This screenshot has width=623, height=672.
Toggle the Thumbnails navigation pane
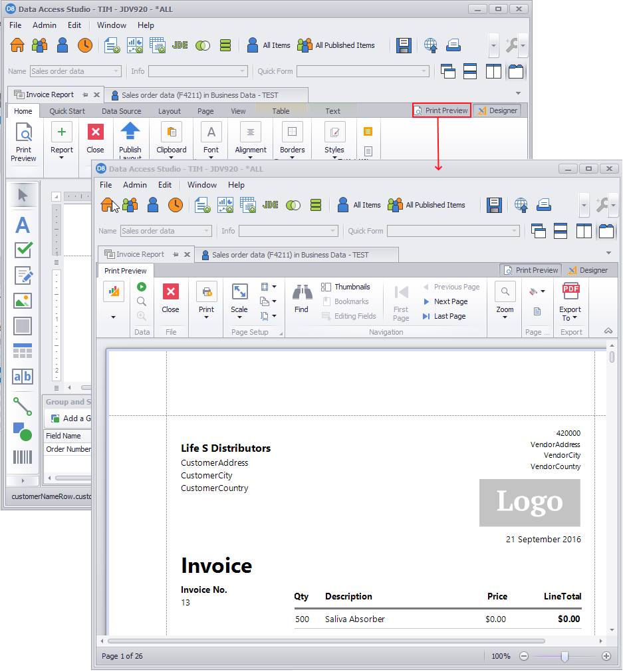345,287
